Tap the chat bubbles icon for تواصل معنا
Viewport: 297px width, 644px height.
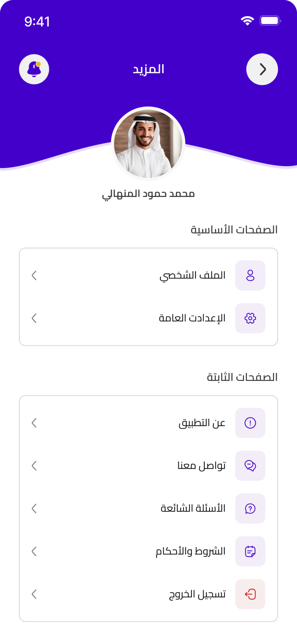click(250, 466)
